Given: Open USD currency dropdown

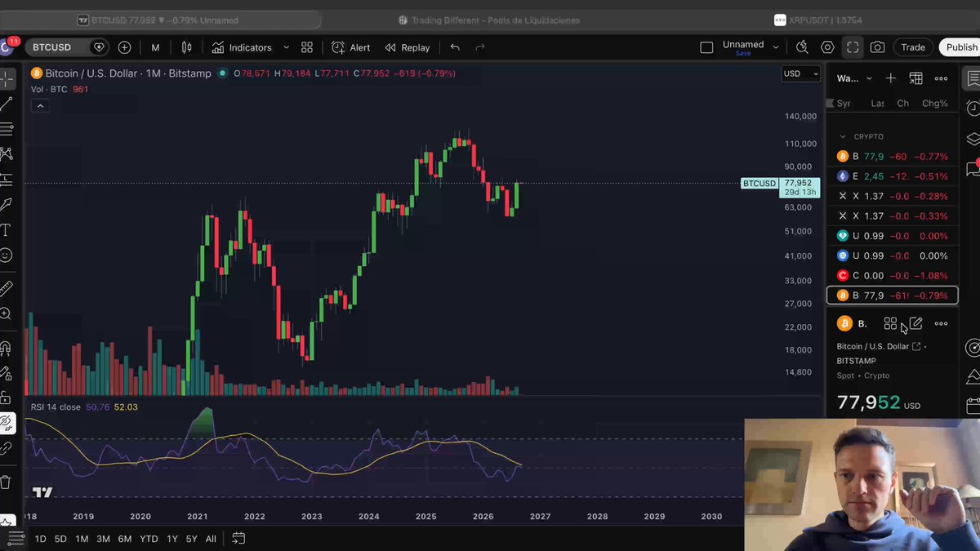Looking at the screenshot, I should click(800, 73).
